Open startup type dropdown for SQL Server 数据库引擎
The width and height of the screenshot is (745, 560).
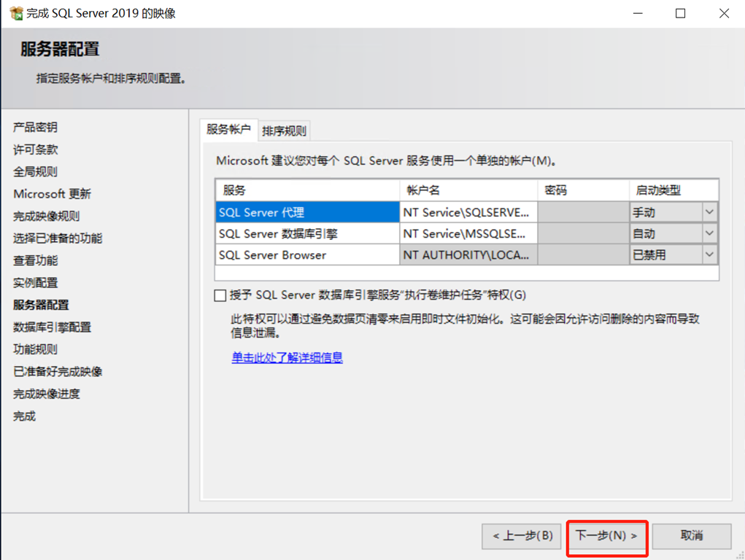coord(709,233)
